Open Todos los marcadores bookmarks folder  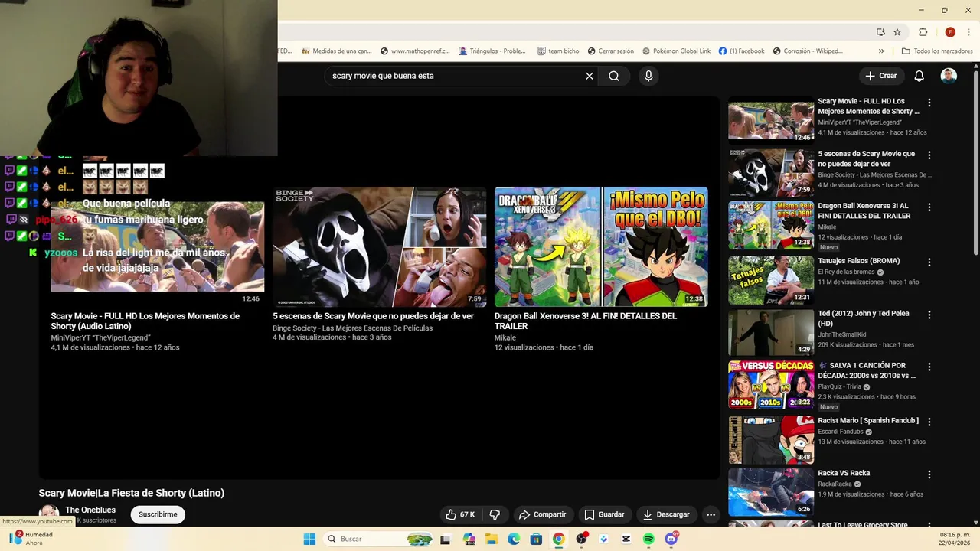coord(937,51)
